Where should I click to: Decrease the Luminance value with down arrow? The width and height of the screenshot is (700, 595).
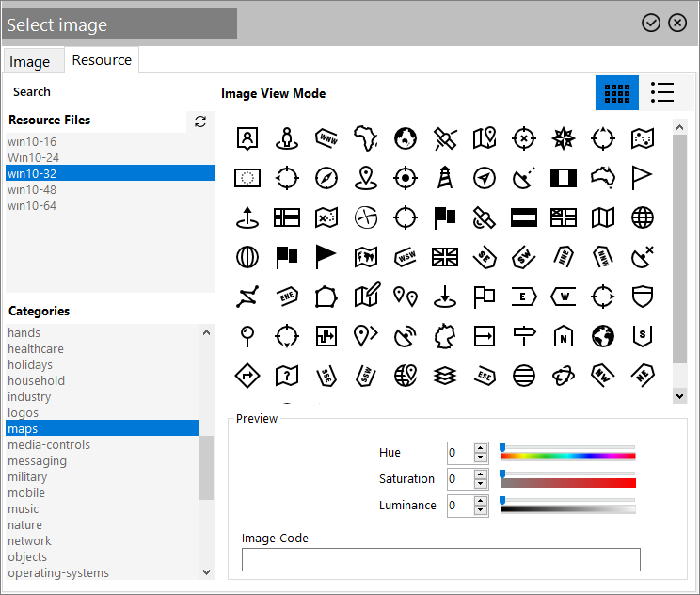[481, 510]
